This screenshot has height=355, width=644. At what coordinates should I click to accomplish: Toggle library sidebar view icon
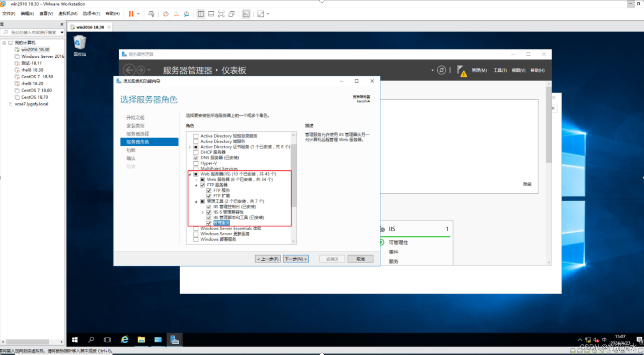tap(201, 14)
